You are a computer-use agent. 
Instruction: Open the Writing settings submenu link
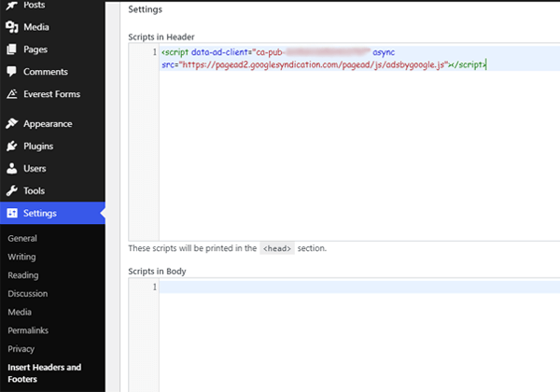click(x=21, y=257)
